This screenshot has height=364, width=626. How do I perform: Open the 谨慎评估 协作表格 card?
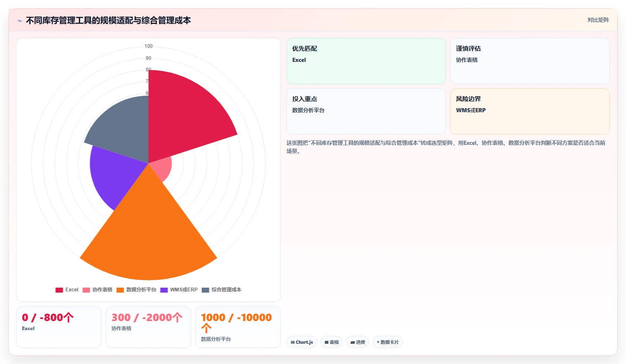530,61
